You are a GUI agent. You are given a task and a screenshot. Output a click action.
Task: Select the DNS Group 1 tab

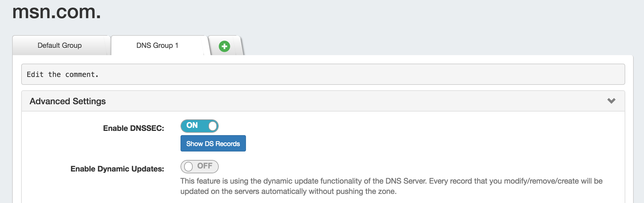(x=157, y=45)
